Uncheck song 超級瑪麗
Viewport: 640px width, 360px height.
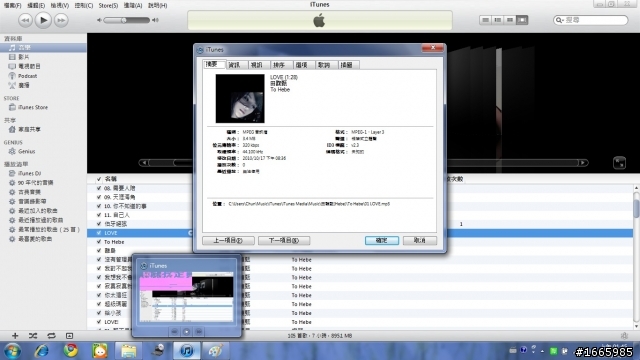click(x=99, y=304)
